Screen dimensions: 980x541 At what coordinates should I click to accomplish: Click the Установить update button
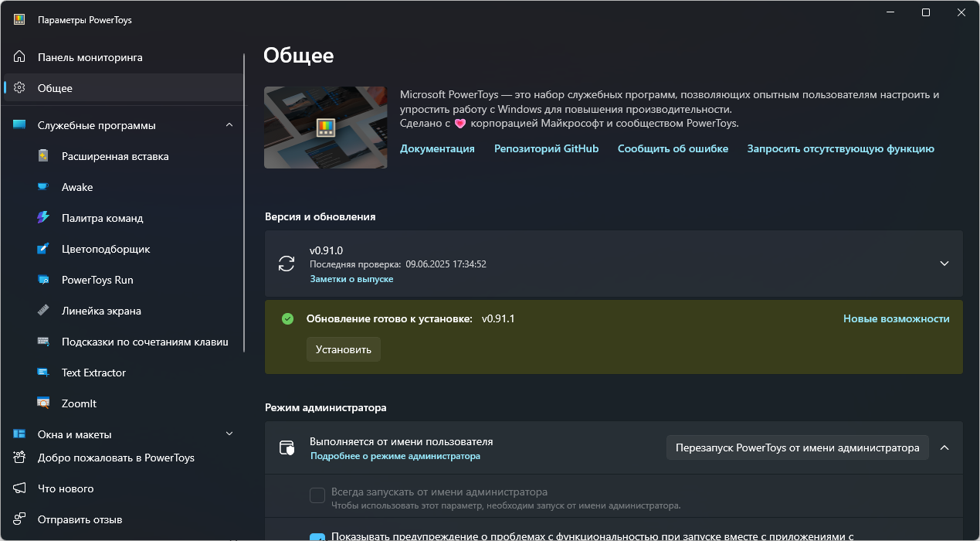click(344, 349)
